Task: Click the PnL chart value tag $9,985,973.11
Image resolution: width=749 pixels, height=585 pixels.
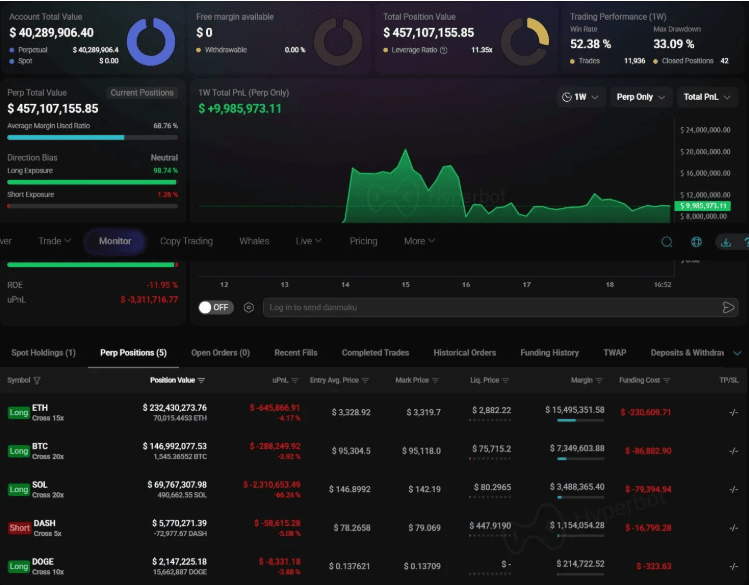Action: (x=702, y=206)
